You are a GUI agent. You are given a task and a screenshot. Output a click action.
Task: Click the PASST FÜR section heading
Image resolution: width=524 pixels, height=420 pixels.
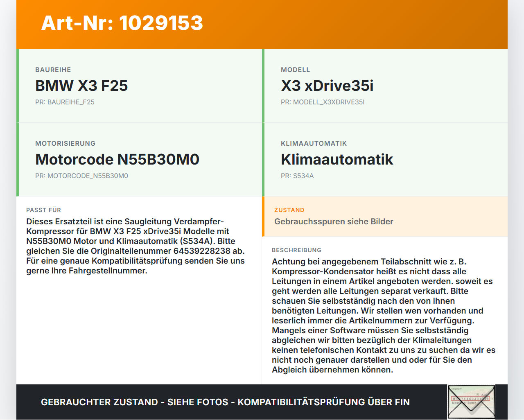click(43, 210)
